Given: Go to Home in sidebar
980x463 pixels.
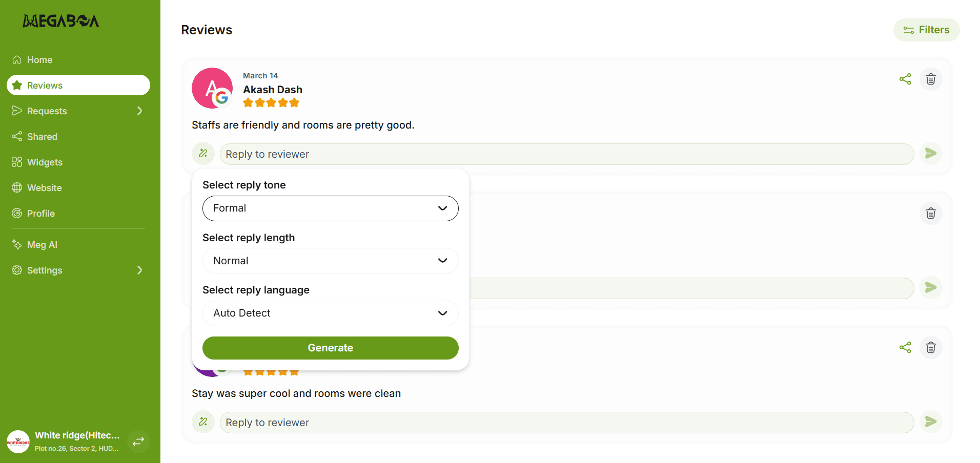Looking at the screenshot, I should (39, 60).
